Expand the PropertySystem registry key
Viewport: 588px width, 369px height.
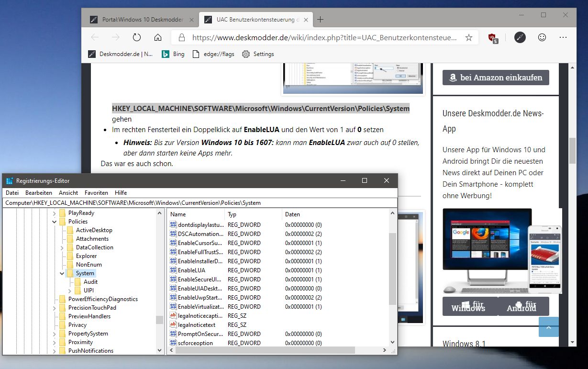(x=55, y=334)
